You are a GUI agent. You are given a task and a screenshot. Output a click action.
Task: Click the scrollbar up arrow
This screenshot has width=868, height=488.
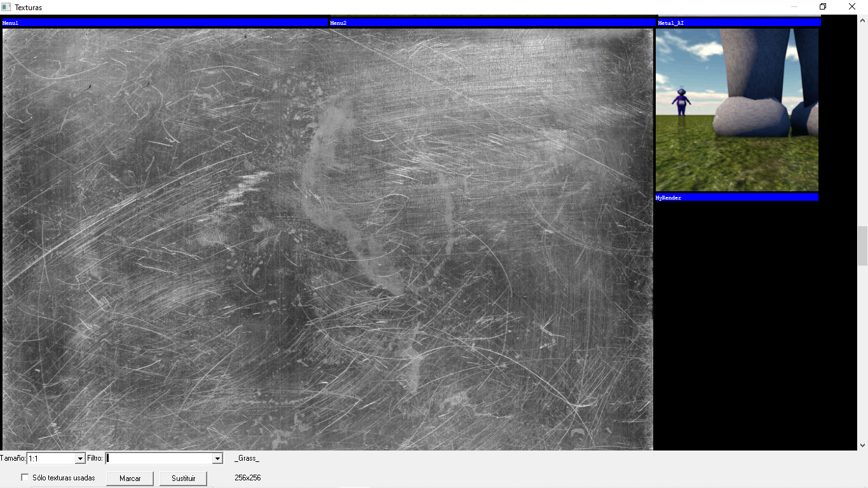click(x=862, y=20)
